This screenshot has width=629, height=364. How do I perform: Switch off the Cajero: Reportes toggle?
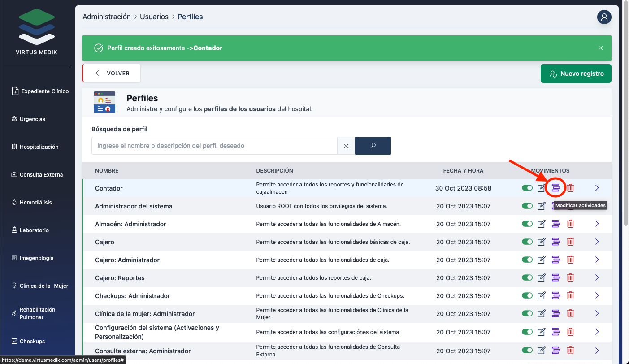click(527, 278)
